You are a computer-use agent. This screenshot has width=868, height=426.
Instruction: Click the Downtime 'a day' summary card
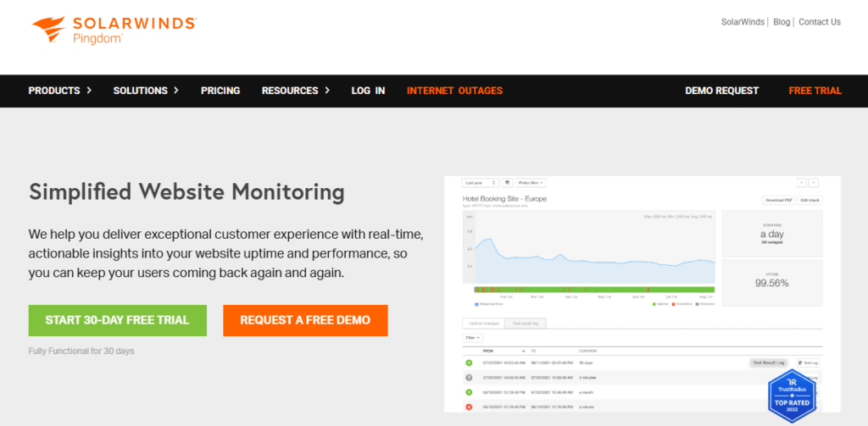(772, 234)
